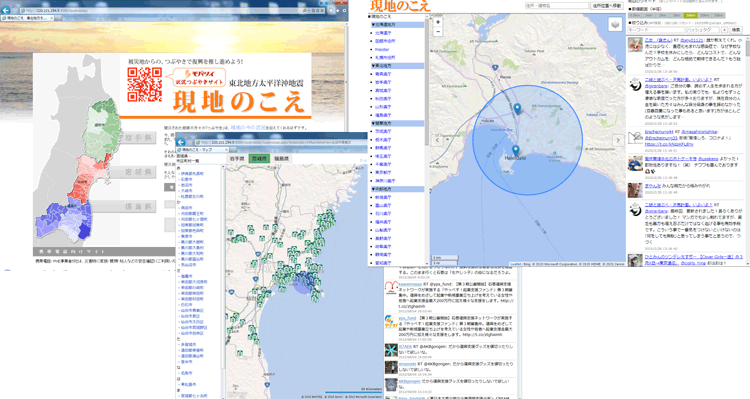Switch to the green 宮城県 tab
This screenshot has height=399, width=750.
point(259,158)
